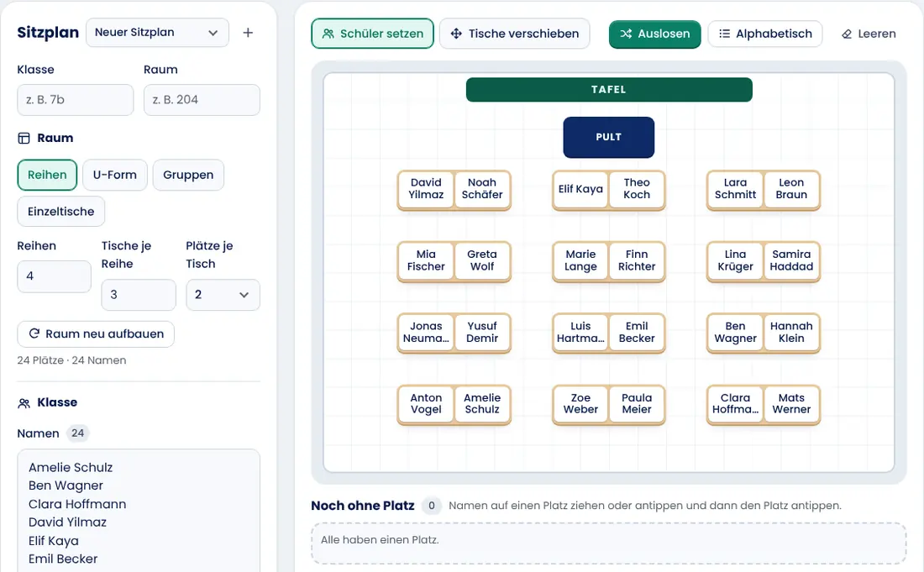Choose the Gruppen layout option
The width and height of the screenshot is (924, 572).
pyautogui.click(x=188, y=175)
